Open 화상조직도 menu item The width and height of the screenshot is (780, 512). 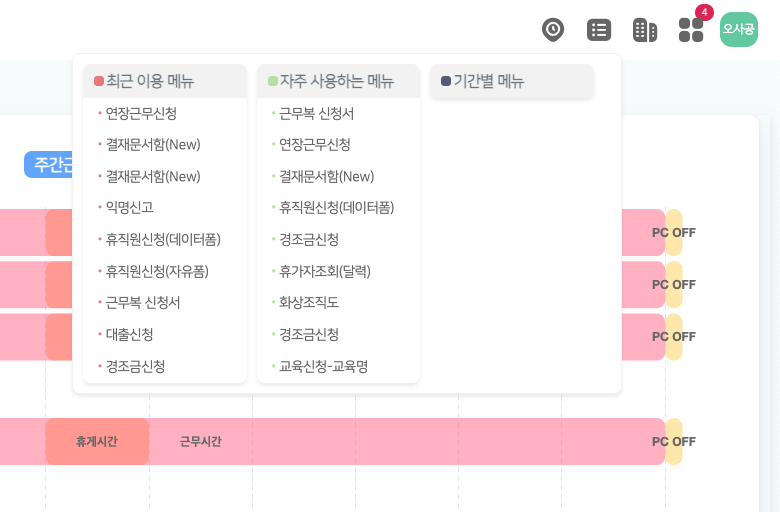pyautogui.click(x=309, y=301)
